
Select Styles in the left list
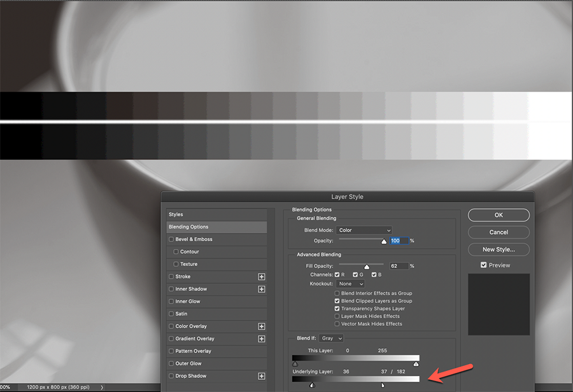[x=216, y=214]
